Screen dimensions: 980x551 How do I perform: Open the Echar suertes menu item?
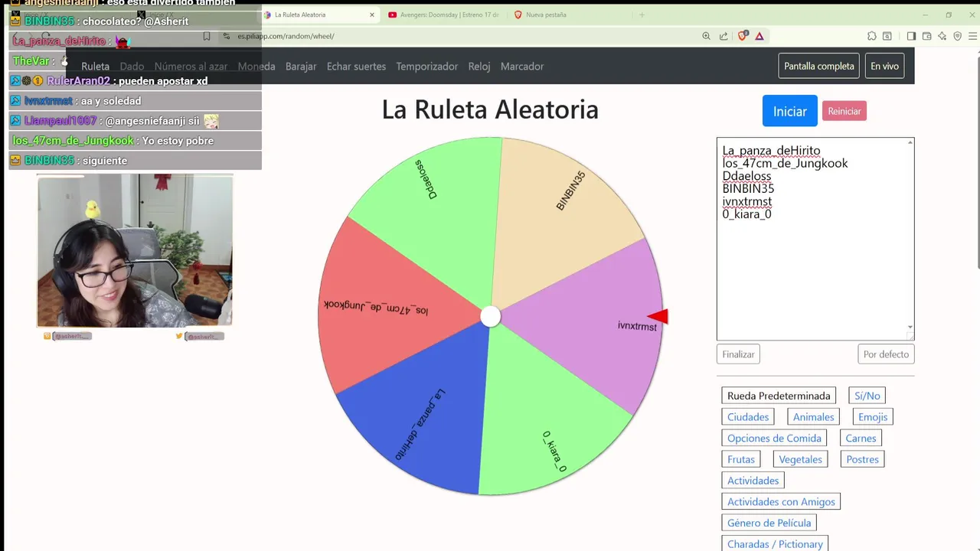click(x=356, y=67)
